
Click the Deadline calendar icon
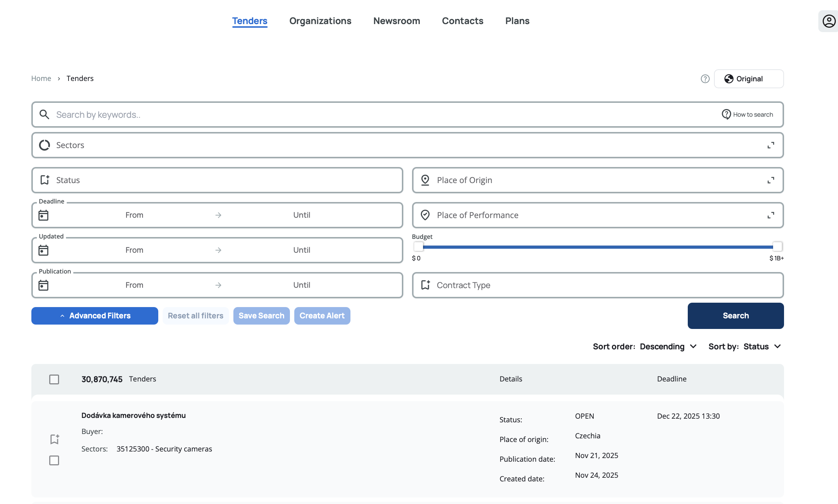tap(43, 215)
